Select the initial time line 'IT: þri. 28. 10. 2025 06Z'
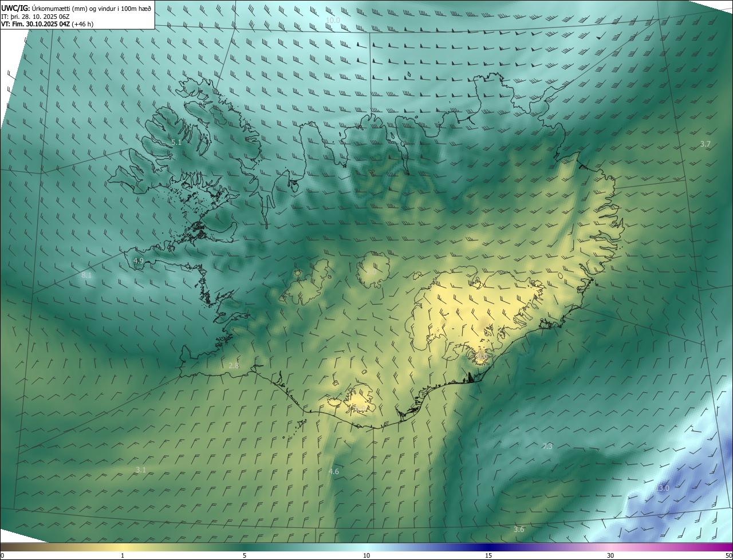The image size is (733, 560). pos(36,17)
